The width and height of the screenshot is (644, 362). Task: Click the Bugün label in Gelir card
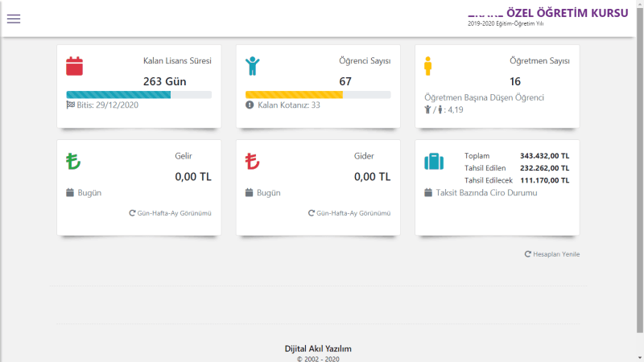point(89,193)
